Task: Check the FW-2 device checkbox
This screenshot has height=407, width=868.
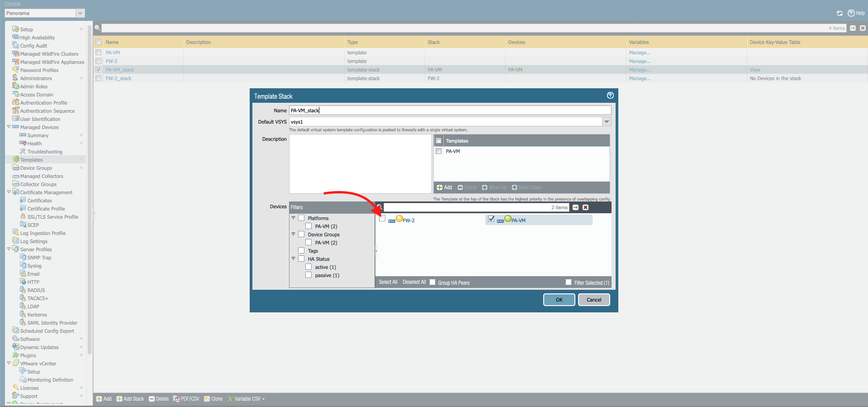Action: (x=383, y=219)
